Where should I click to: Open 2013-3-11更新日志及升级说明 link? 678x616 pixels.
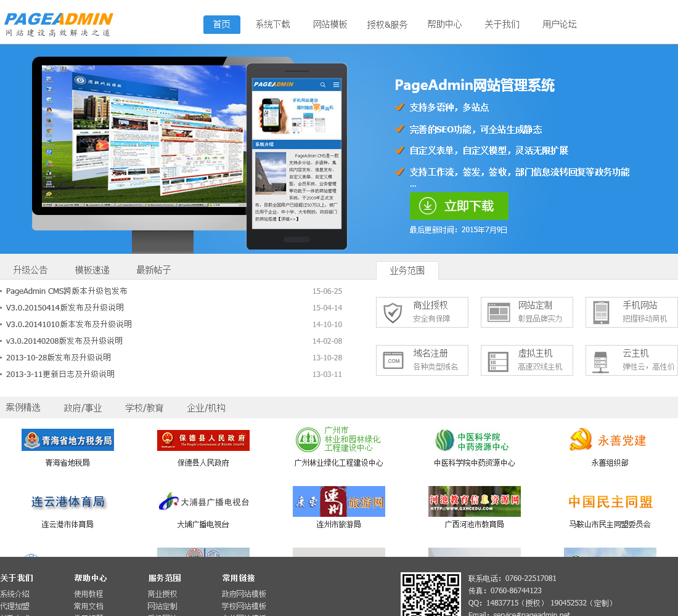tap(60, 374)
